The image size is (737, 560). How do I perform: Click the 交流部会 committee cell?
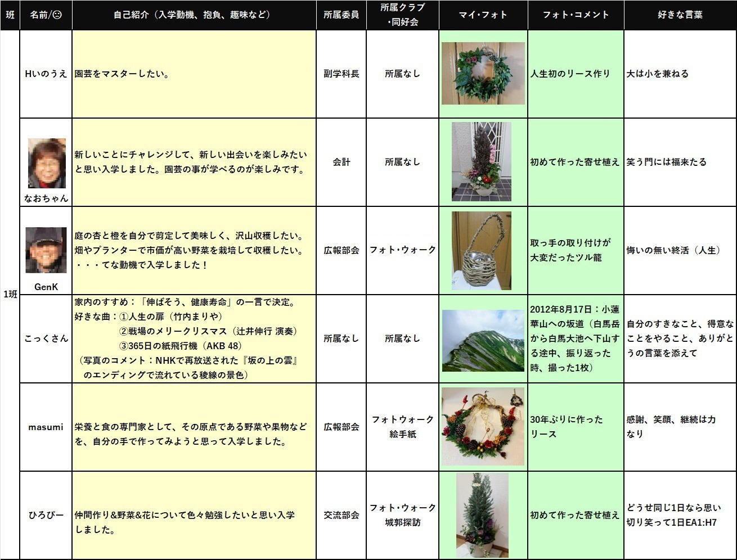click(341, 515)
